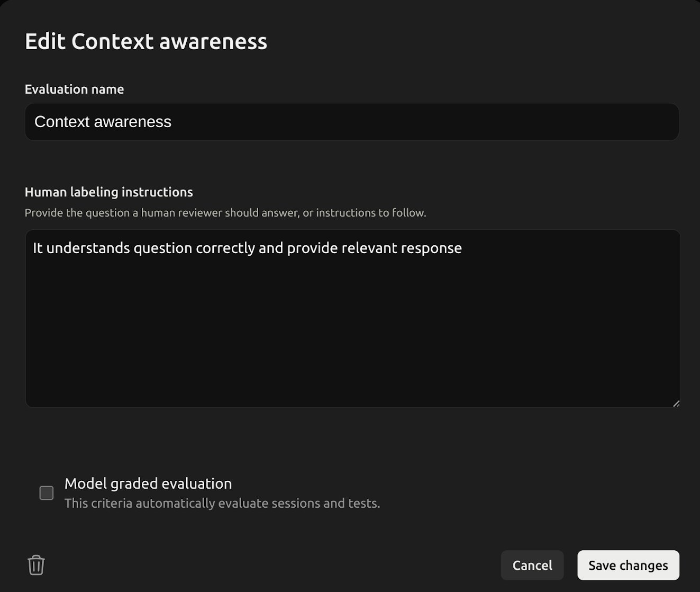Image resolution: width=700 pixels, height=592 pixels.
Task: Click the word "question" in the instructions textarea
Action: (x=162, y=248)
